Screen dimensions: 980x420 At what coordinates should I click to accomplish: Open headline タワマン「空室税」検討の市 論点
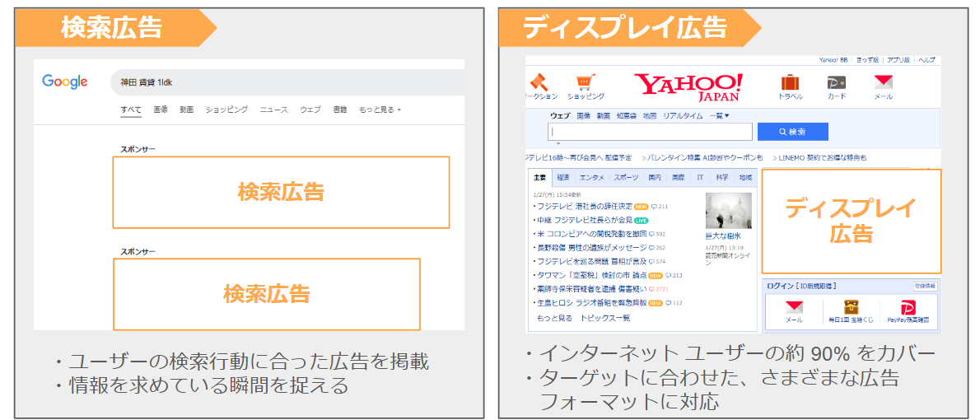click(x=590, y=276)
